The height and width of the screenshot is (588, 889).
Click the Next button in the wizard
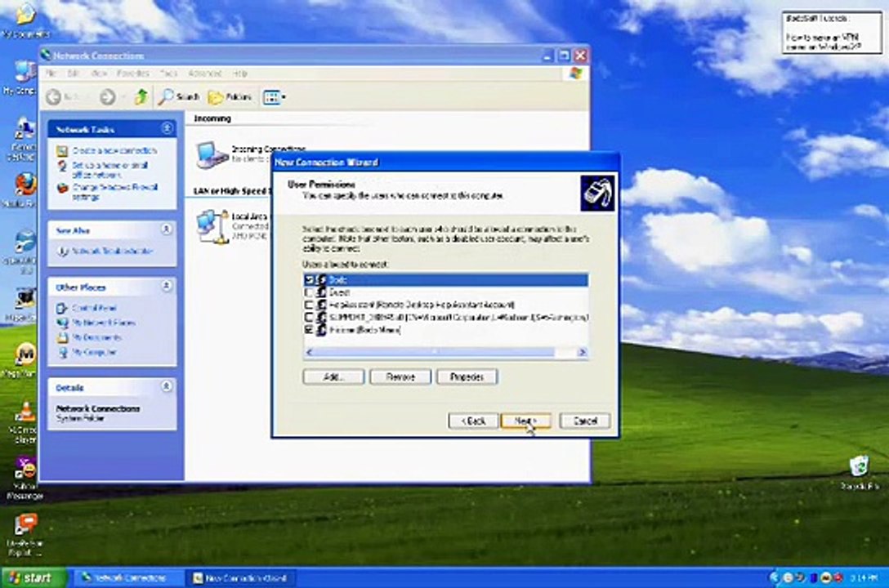[525, 421]
